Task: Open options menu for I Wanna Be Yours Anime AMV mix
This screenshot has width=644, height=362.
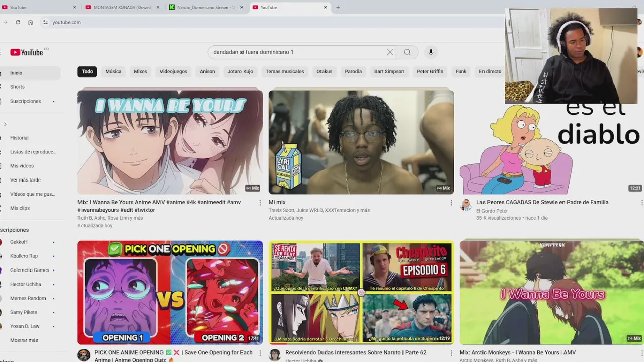Action: click(x=260, y=203)
